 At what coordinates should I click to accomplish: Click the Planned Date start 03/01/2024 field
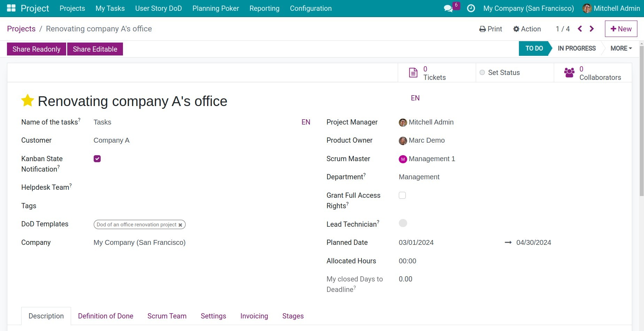416,242
